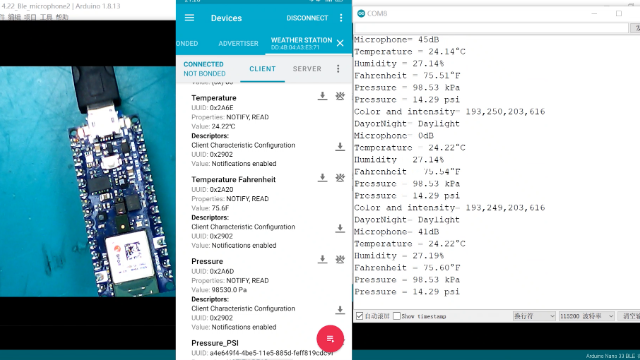The height and width of the screenshot is (360, 640).
Task: Click the 'Fahrenheit = 75.51°F' serial line
Action: tap(407, 76)
